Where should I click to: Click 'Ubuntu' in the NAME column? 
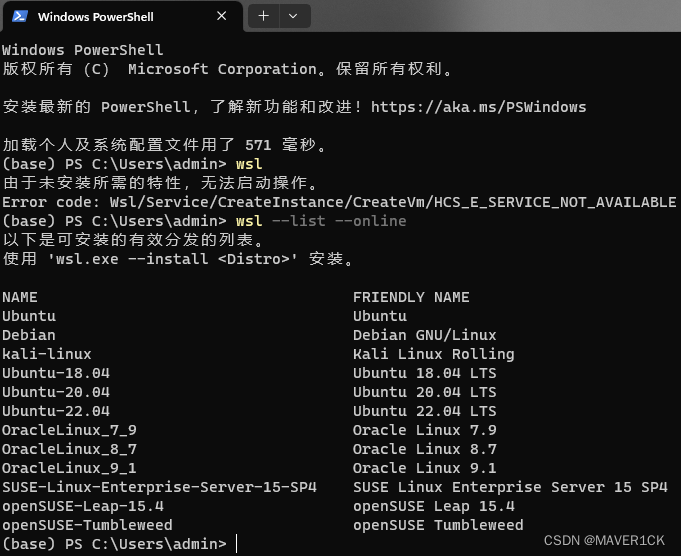pyautogui.click(x=29, y=316)
